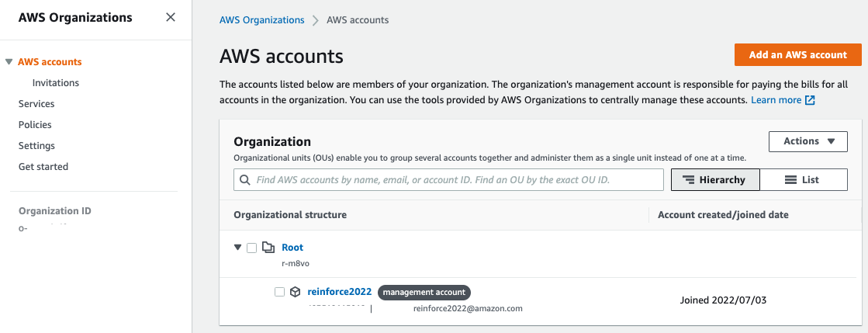
Task: Click AWS accounts breadcrumb text
Action: [358, 20]
